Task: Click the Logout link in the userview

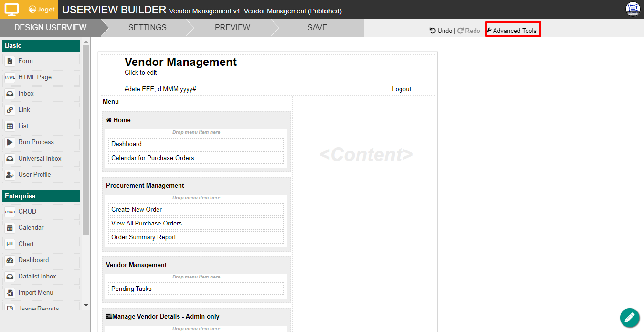Action: tap(401, 89)
